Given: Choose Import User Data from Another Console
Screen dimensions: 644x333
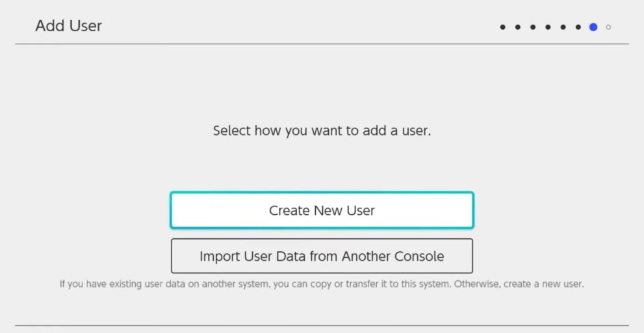Looking at the screenshot, I should [x=322, y=256].
